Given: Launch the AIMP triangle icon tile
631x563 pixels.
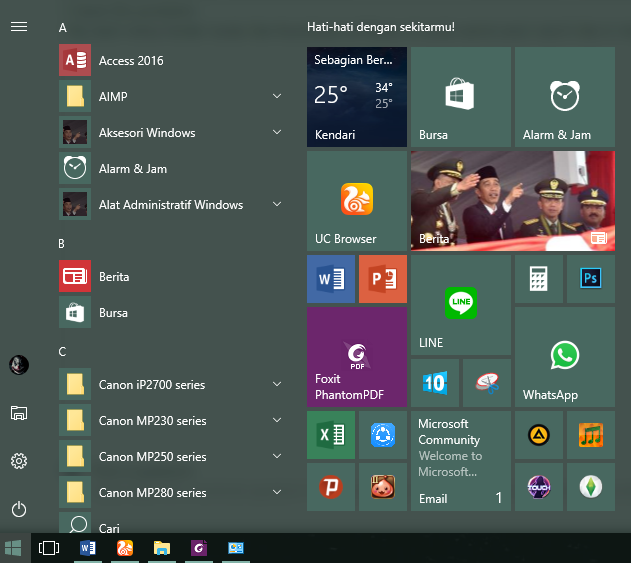Looking at the screenshot, I should pyautogui.click(x=539, y=435).
